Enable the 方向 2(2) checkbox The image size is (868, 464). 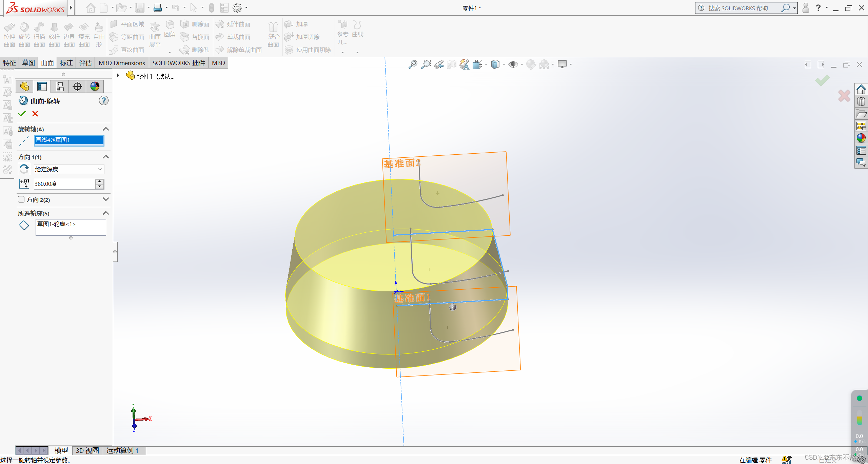coord(21,199)
